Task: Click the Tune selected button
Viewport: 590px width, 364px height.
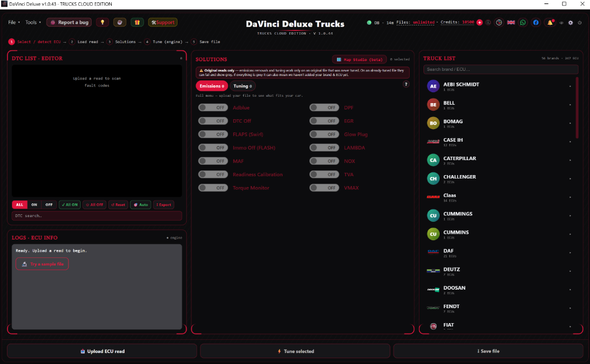Action: (x=296, y=351)
